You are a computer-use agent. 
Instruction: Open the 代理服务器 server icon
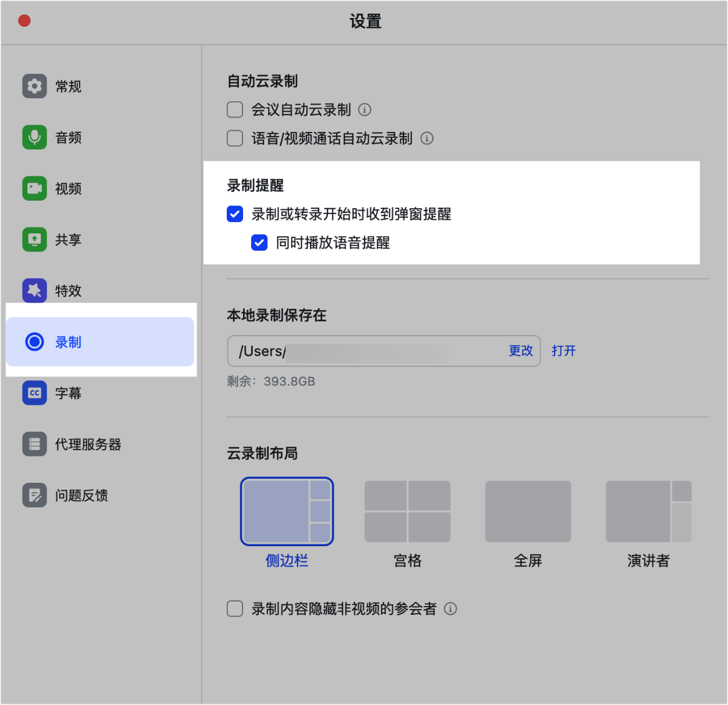point(34,444)
